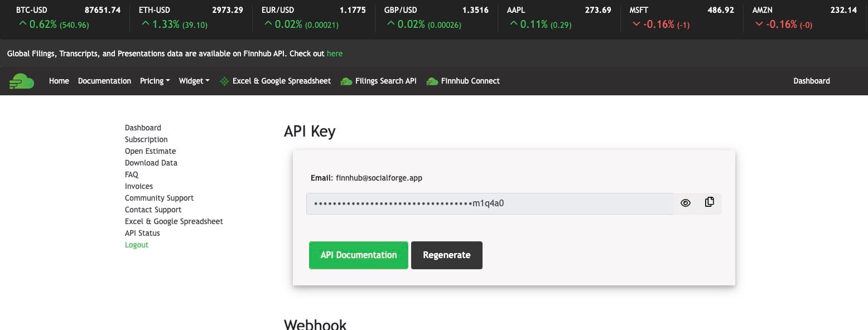
Task: Check API Status from the sidebar
Action: [x=142, y=233]
